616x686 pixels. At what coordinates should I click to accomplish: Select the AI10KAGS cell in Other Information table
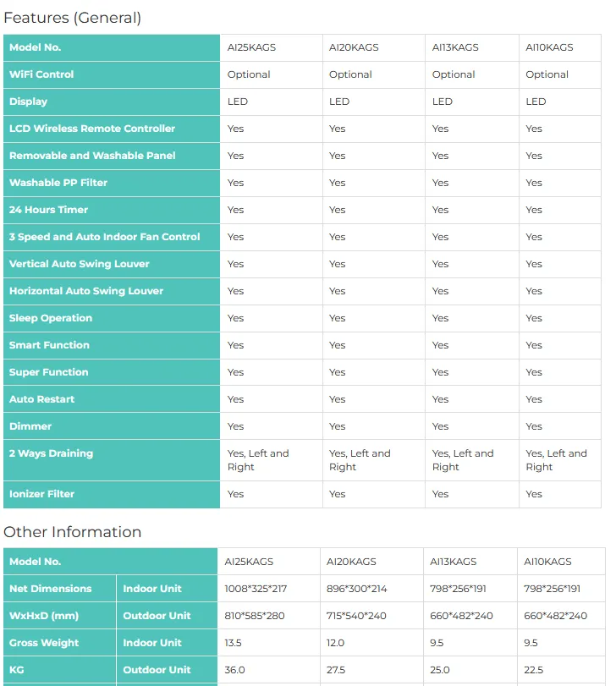547,562
